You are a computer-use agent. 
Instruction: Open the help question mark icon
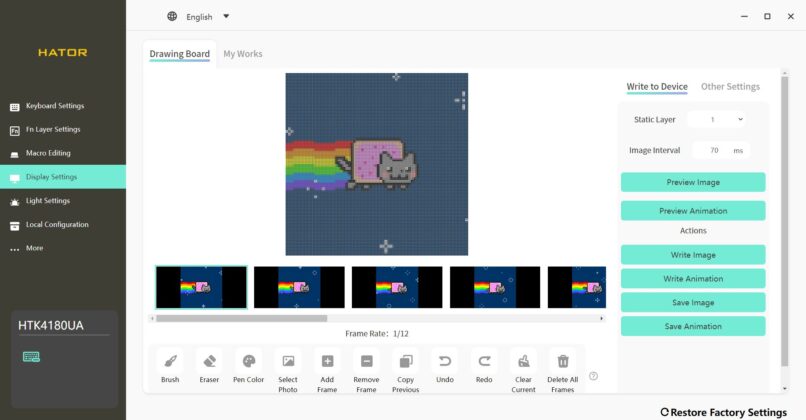pos(593,376)
